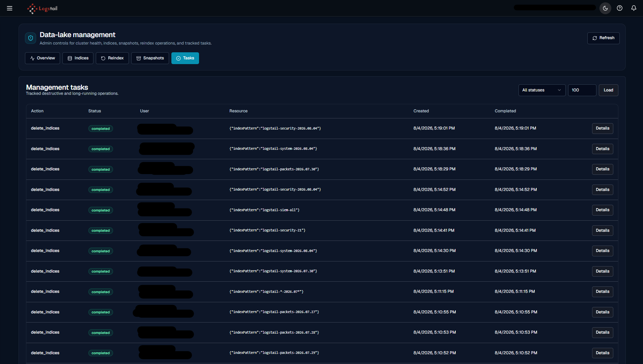Open Details for the 5:13:51 PM task
643x364 pixels.
(x=603, y=271)
